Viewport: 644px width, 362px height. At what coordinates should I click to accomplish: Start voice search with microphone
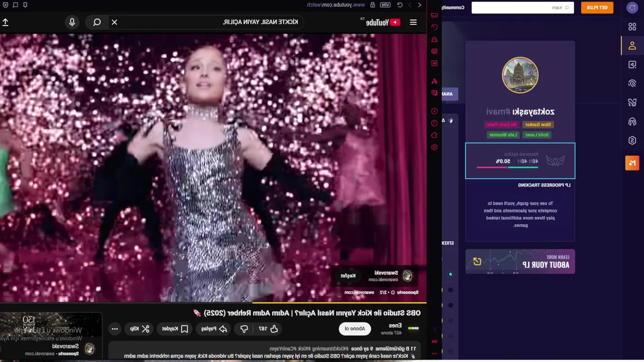(72, 22)
